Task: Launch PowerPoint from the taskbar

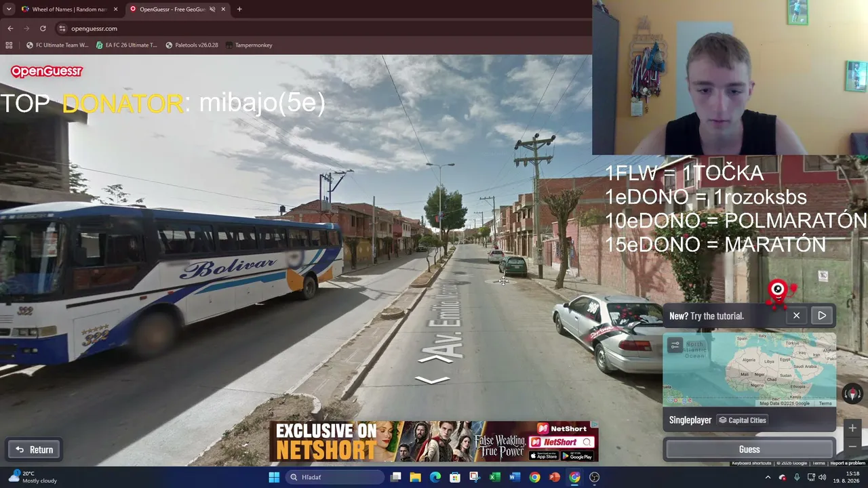Action: pos(555,477)
